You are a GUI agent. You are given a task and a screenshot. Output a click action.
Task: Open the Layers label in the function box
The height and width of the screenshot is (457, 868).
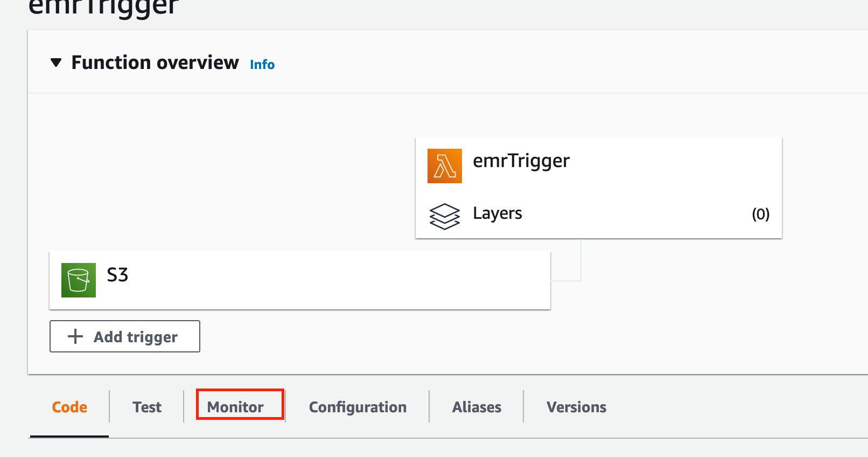[x=497, y=213]
